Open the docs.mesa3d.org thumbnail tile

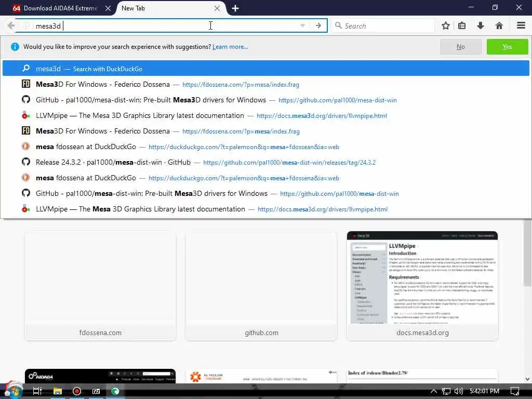(422, 286)
